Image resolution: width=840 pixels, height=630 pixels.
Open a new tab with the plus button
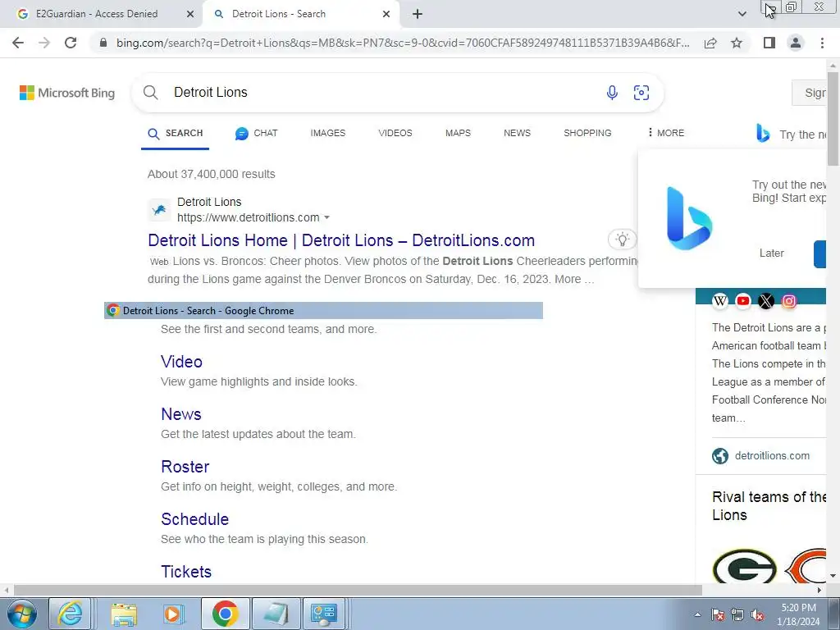click(418, 14)
